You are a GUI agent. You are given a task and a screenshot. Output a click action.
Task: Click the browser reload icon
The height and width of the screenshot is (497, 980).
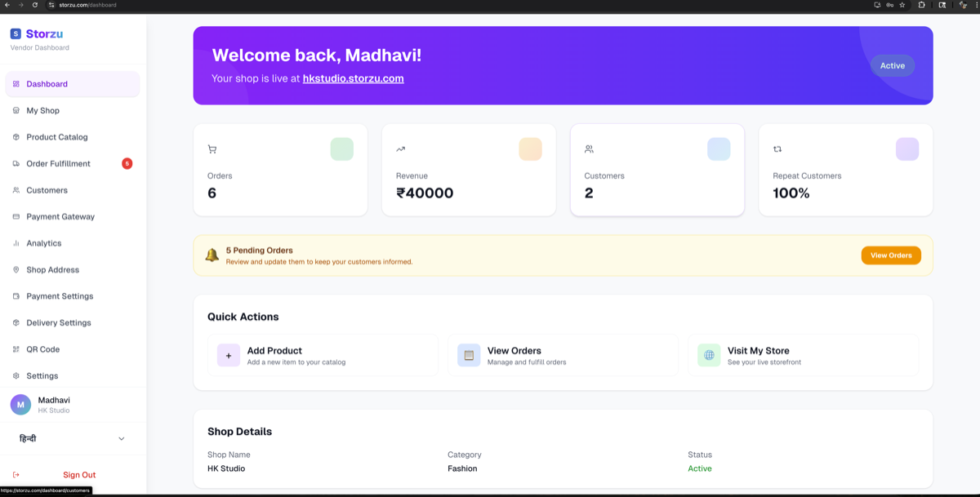(x=35, y=5)
